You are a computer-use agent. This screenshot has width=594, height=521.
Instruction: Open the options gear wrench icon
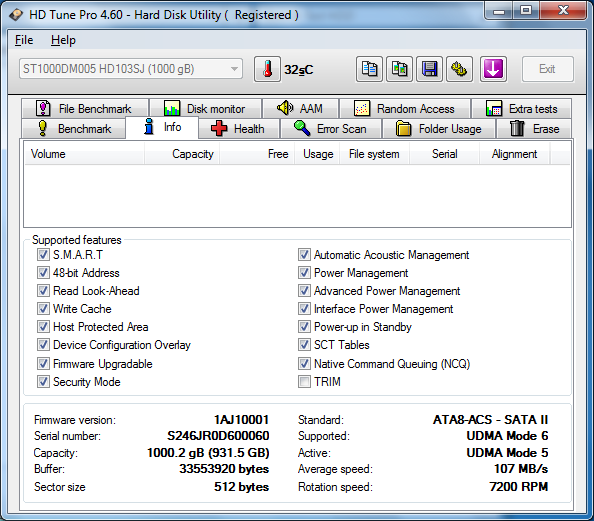(x=459, y=69)
